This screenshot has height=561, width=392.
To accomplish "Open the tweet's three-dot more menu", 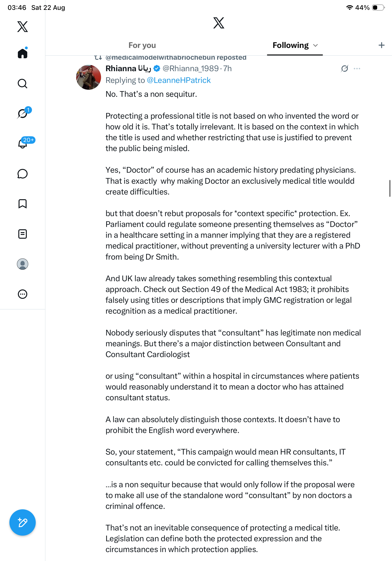I will (357, 69).
